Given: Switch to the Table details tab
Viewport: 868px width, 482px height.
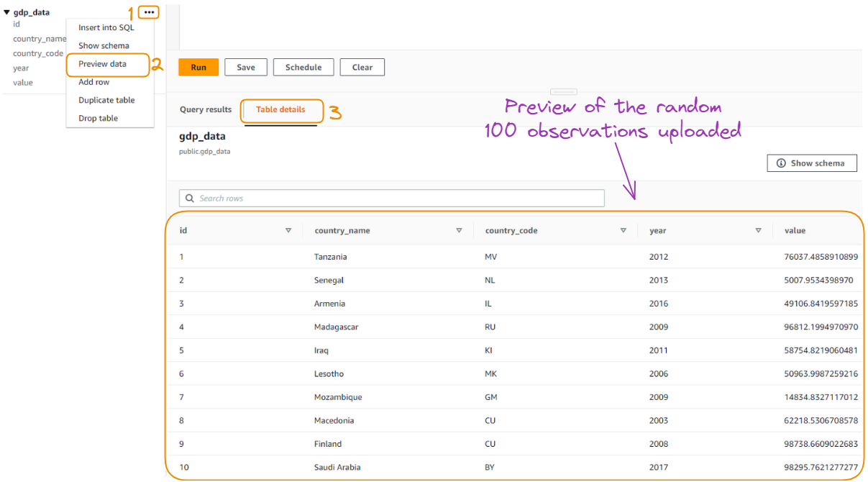Looking at the screenshot, I should (280, 109).
